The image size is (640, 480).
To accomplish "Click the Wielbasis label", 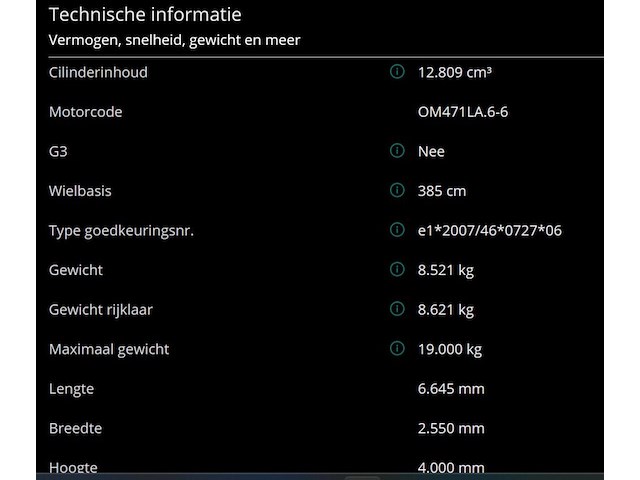I will tap(80, 191).
